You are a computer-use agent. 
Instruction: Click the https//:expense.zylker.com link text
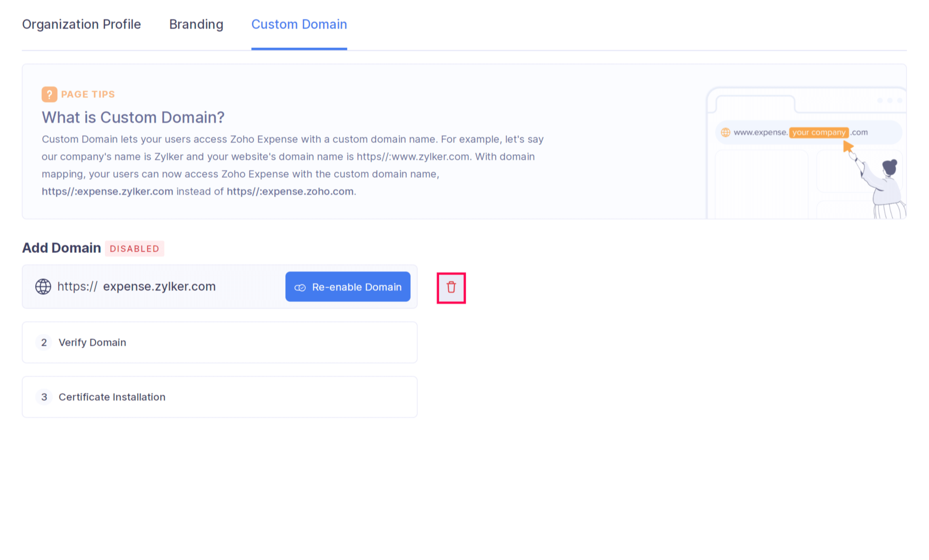(107, 191)
